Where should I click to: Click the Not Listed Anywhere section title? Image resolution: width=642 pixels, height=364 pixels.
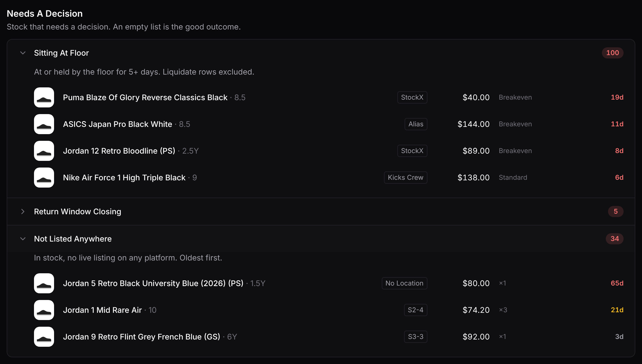pos(73,239)
